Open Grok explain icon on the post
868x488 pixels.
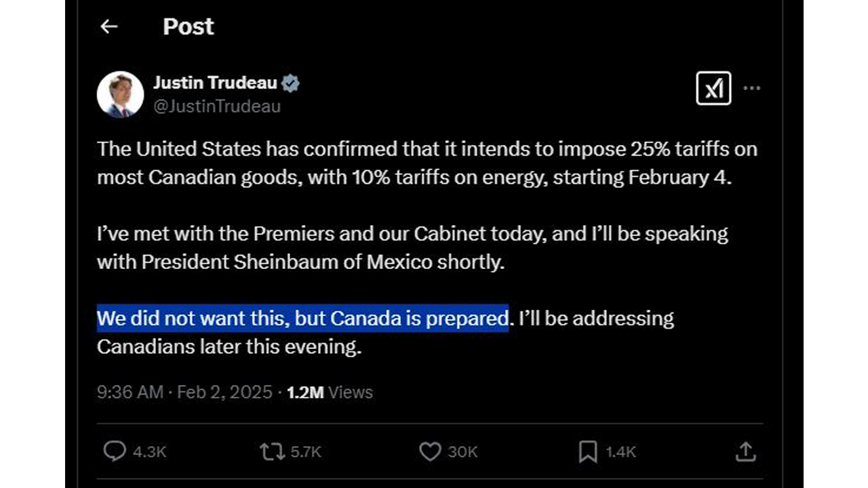pyautogui.click(x=713, y=88)
